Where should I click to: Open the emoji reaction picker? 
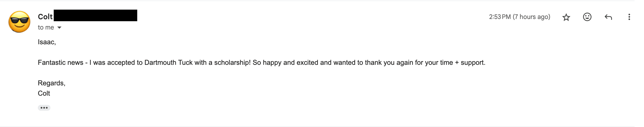[x=587, y=17]
